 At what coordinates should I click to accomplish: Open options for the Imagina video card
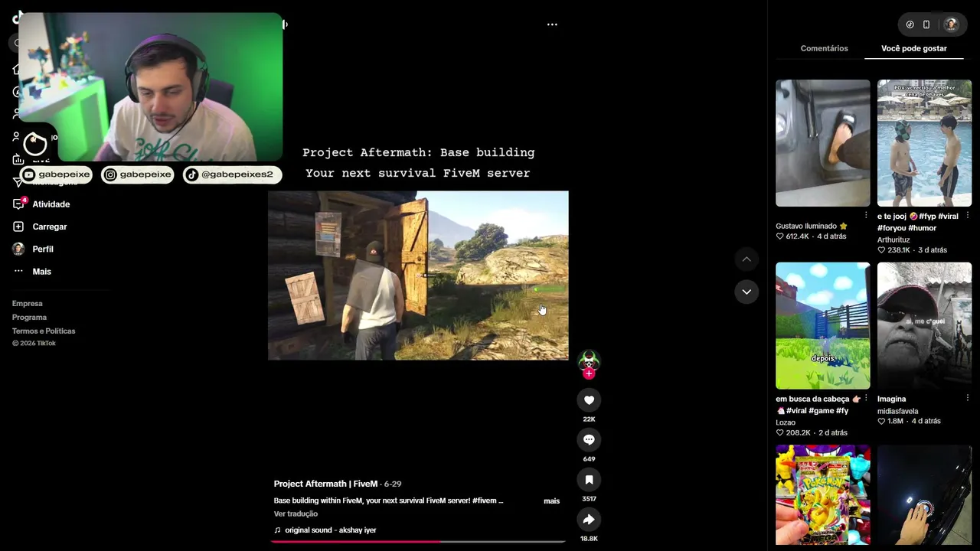click(968, 398)
